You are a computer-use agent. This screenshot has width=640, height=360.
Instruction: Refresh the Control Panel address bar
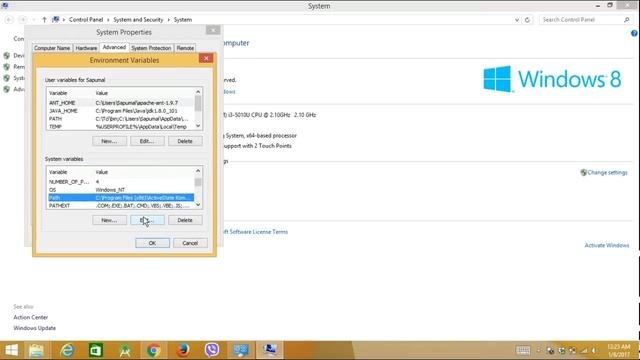(x=527, y=20)
